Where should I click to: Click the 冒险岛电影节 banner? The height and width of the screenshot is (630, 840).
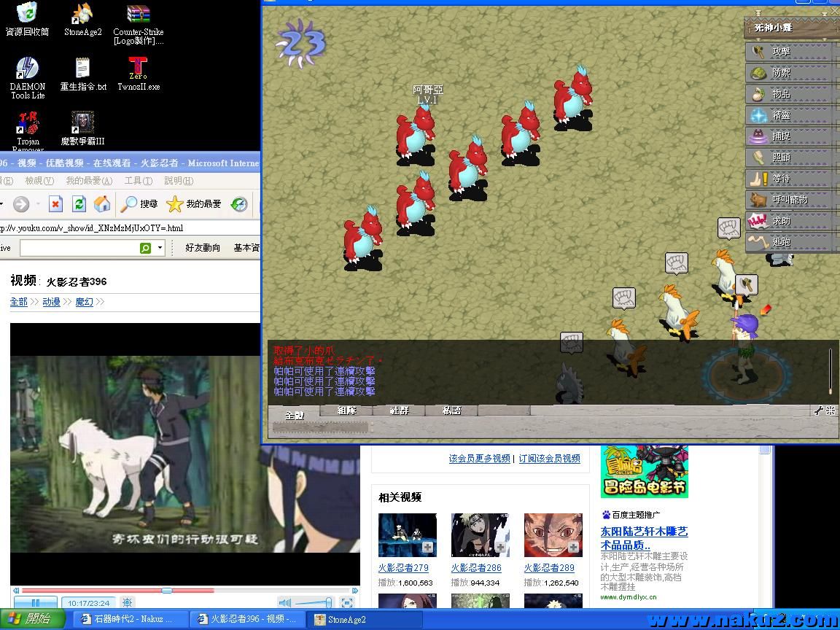645,472
